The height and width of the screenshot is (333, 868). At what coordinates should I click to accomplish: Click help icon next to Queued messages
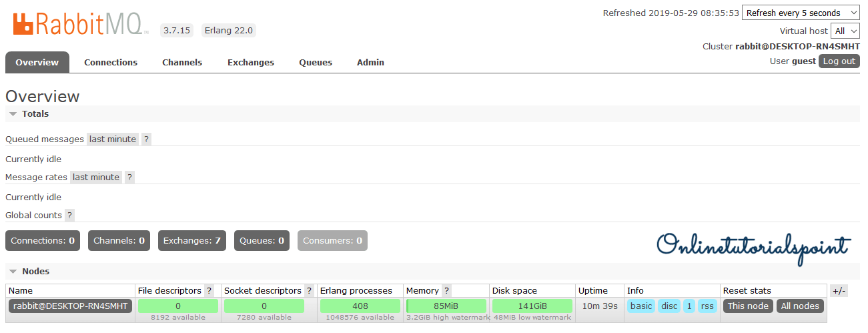tap(146, 139)
